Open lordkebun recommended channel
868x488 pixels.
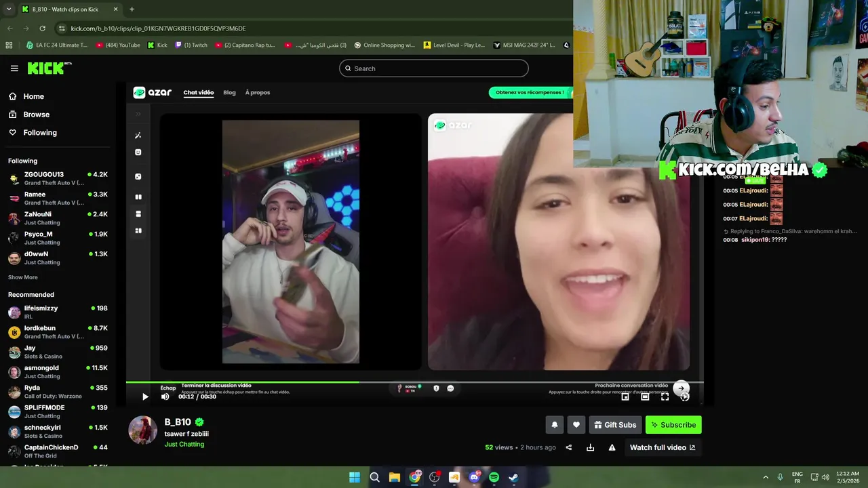(x=58, y=332)
